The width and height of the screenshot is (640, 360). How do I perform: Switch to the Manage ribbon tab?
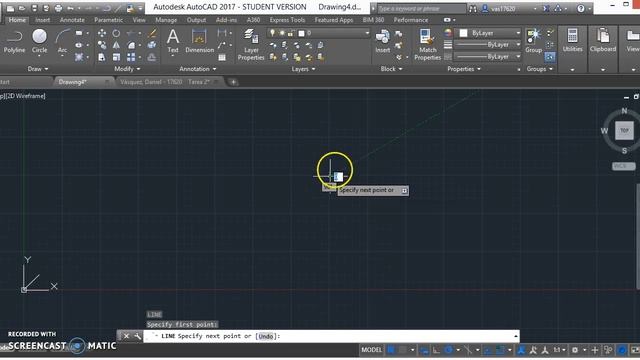click(x=166, y=20)
